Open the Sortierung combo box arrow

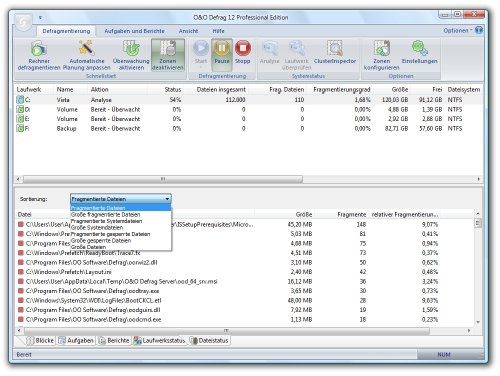pyautogui.click(x=167, y=199)
